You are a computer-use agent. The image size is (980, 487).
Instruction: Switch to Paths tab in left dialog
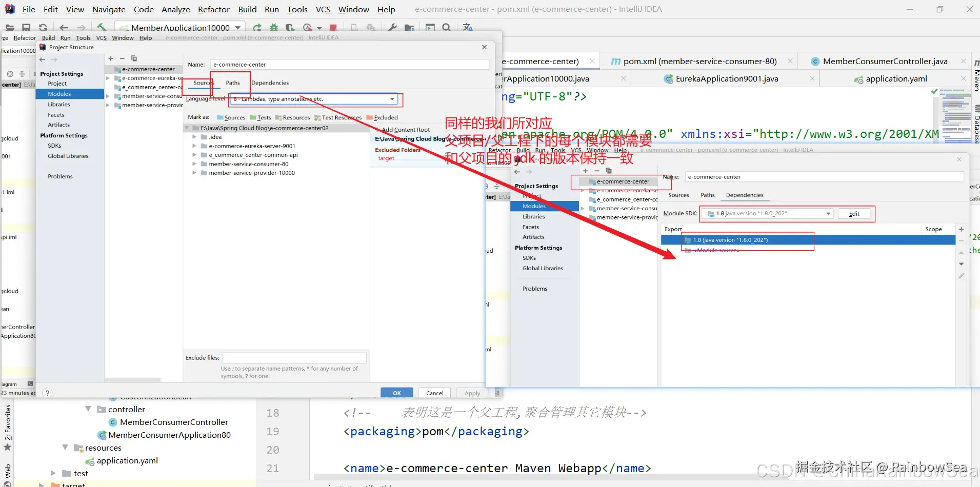(x=233, y=83)
